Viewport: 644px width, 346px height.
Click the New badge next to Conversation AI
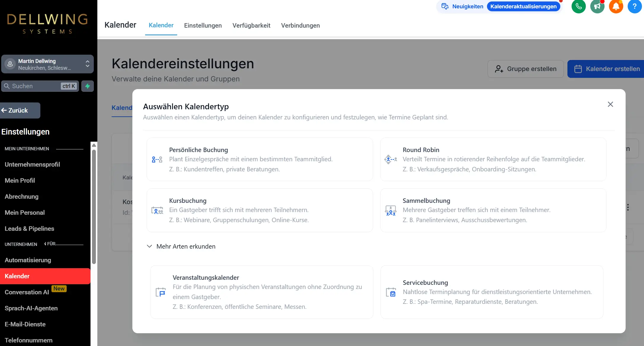(x=59, y=289)
